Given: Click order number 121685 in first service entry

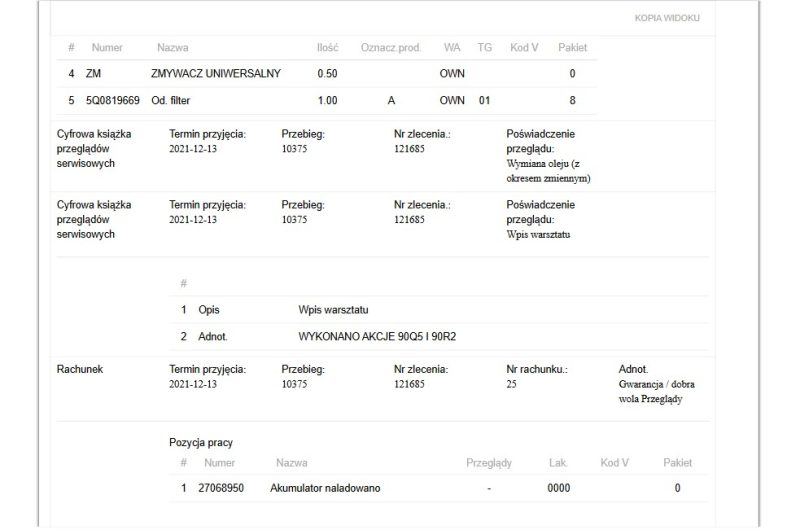Looking at the screenshot, I should tap(409, 149).
